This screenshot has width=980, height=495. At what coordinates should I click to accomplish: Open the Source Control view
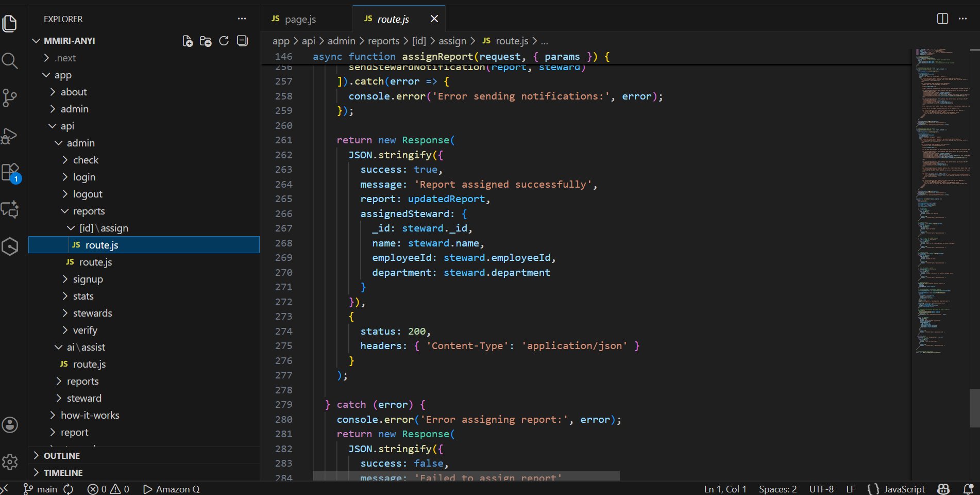tap(10, 98)
